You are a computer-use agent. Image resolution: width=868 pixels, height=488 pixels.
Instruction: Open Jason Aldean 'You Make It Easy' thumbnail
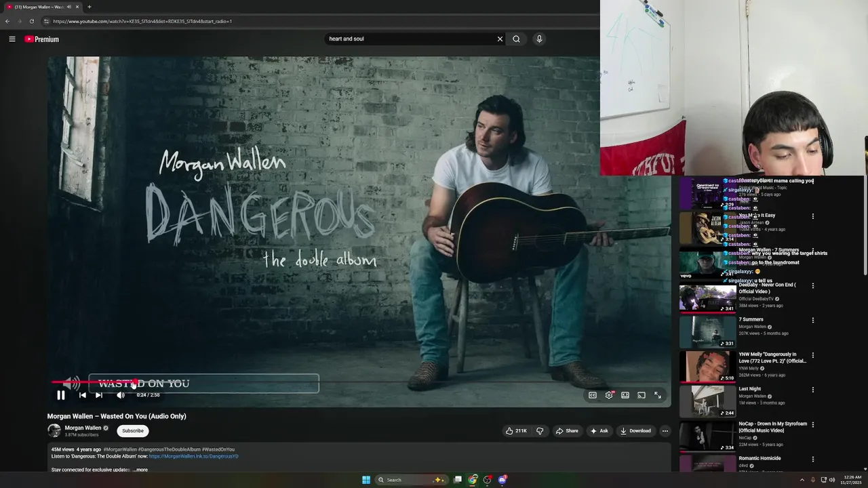tap(707, 229)
